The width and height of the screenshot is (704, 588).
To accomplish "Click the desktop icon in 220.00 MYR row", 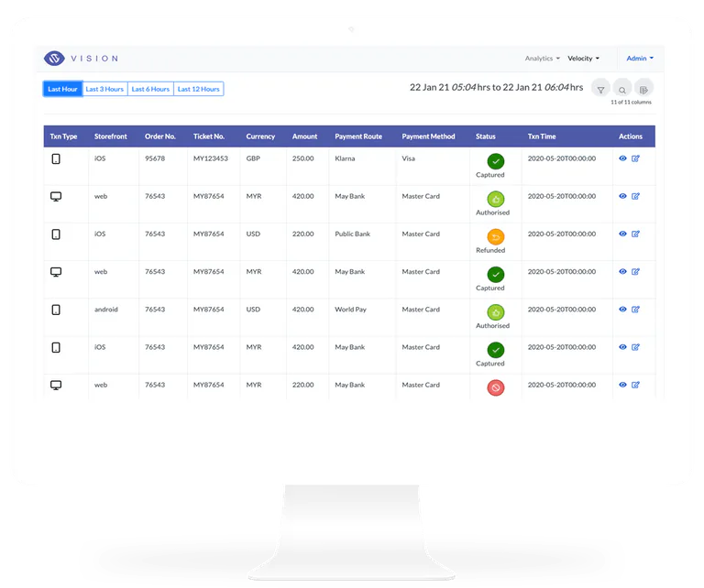I will click(x=56, y=386).
